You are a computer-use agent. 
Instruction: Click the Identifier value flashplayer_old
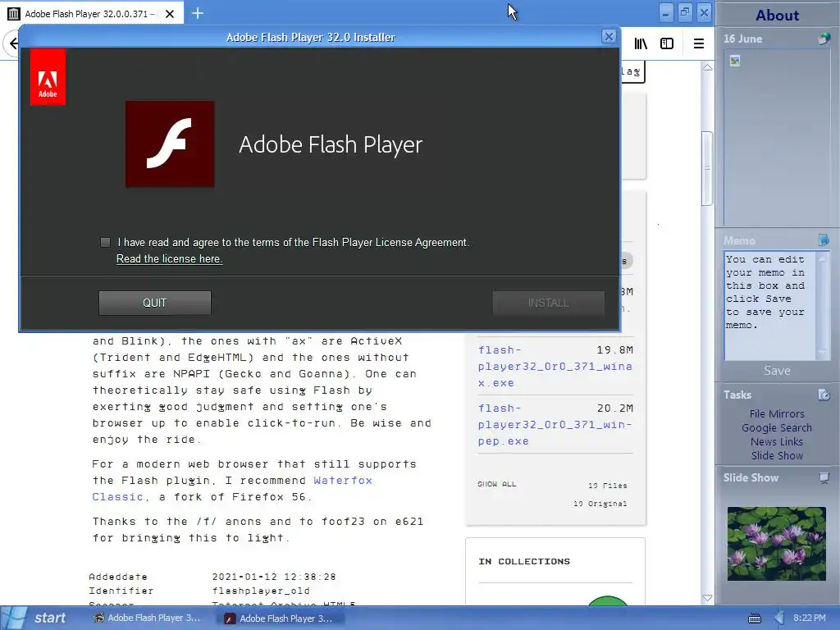click(261, 591)
